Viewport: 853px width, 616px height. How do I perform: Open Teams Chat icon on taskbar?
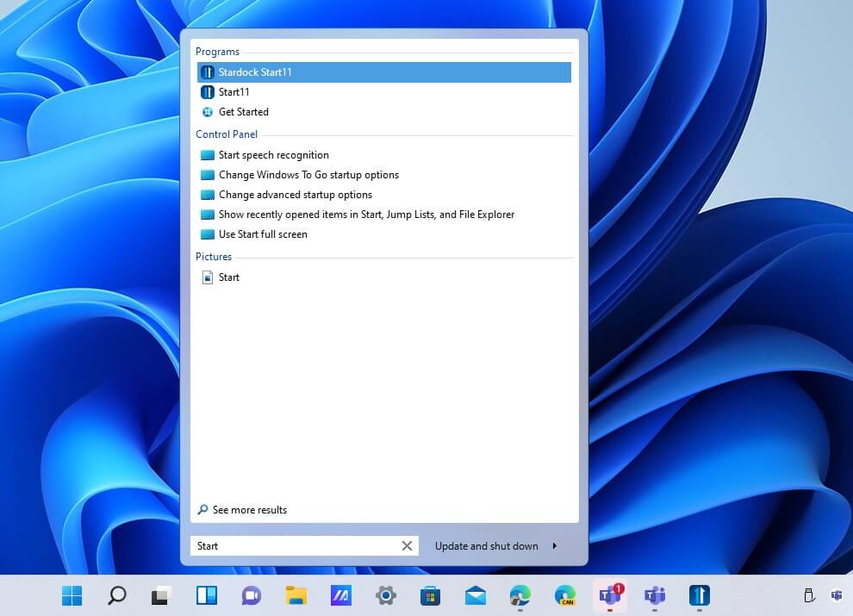[x=252, y=595]
